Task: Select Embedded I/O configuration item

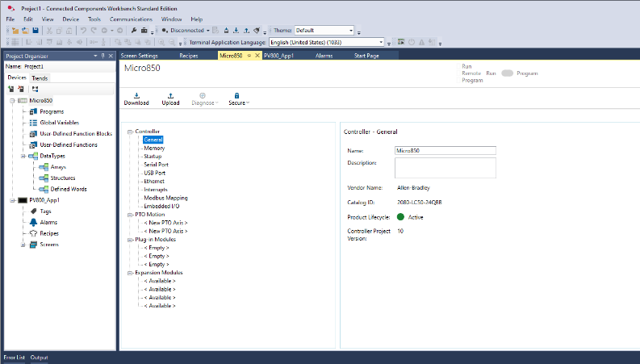Action: coord(161,206)
